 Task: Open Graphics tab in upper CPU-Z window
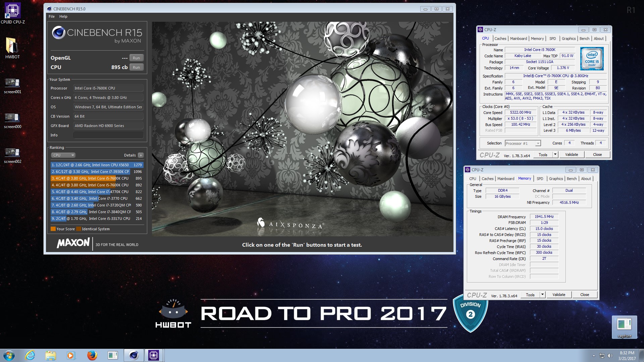[569, 39]
